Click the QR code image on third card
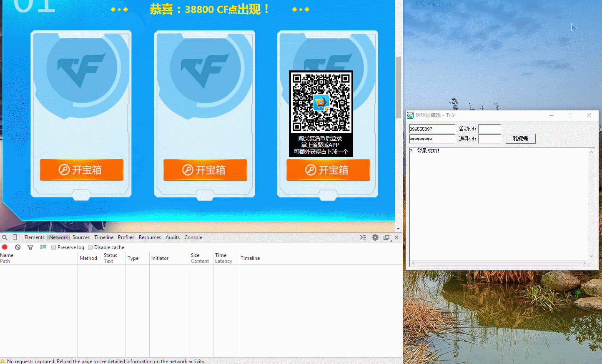 (321, 103)
